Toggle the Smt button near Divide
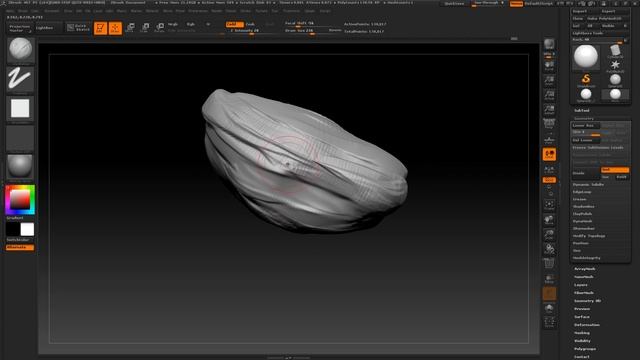 615,169
